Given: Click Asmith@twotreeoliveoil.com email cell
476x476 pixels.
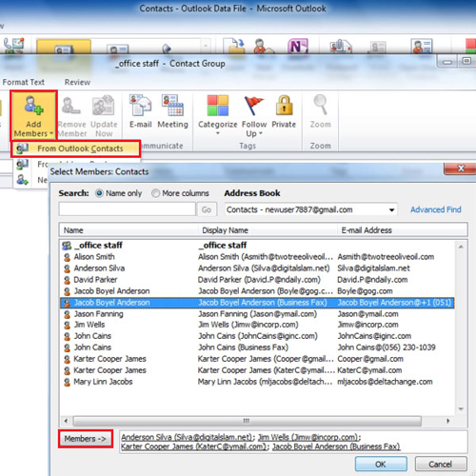Looking at the screenshot, I should tap(386, 257).
